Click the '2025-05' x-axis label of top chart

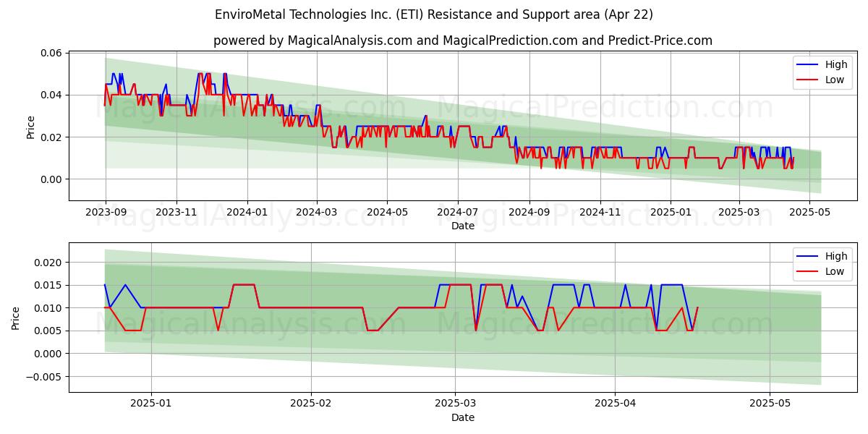coord(809,213)
